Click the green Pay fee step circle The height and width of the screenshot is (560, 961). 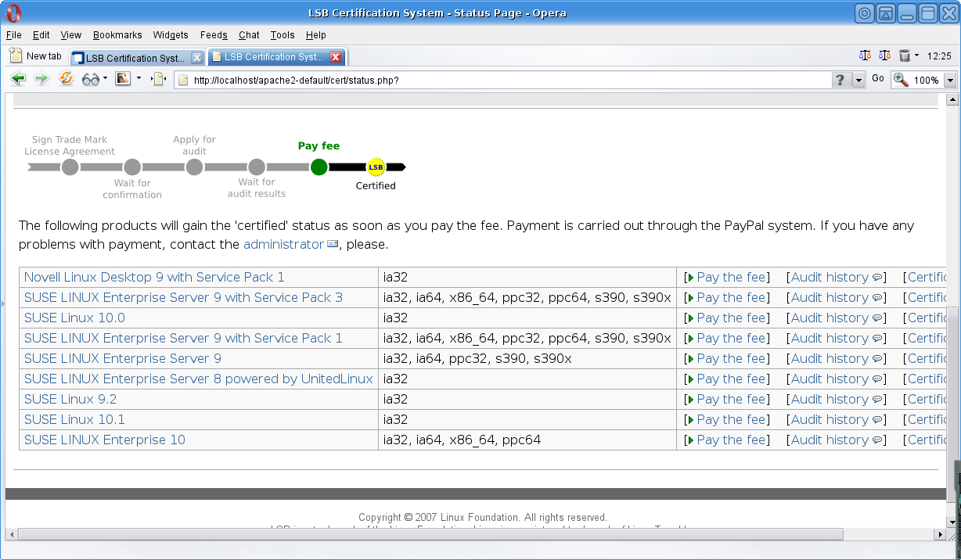click(x=319, y=167)
